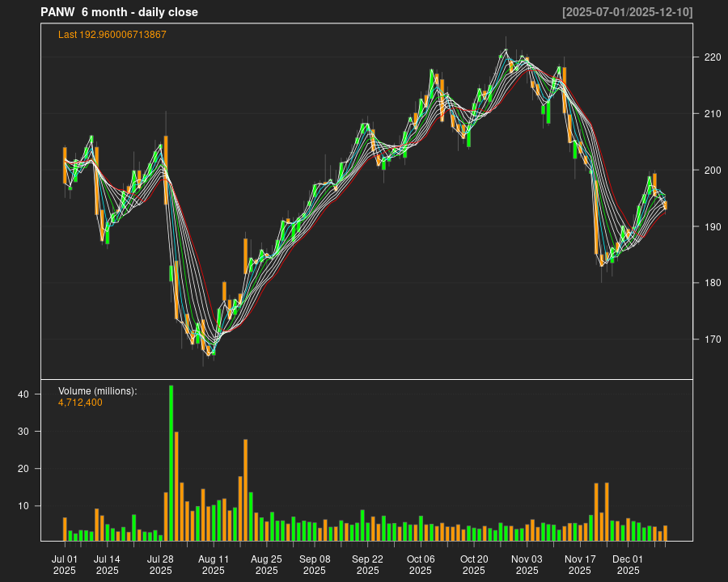
Task: Click the PANW 6 month chart title
Action: point(119,12)
